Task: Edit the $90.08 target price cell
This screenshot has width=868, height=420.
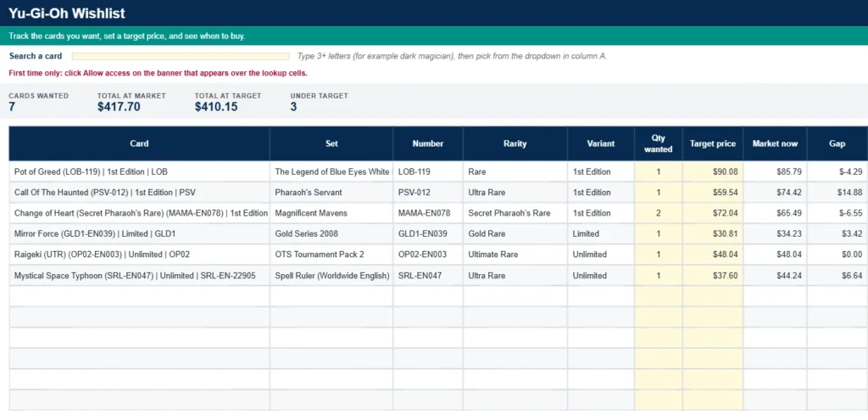Action: [712, 171]
